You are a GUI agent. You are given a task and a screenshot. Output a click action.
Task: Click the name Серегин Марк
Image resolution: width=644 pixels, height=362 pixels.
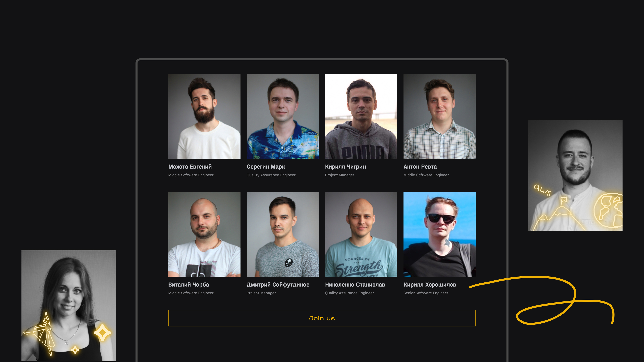click(266, 167)
